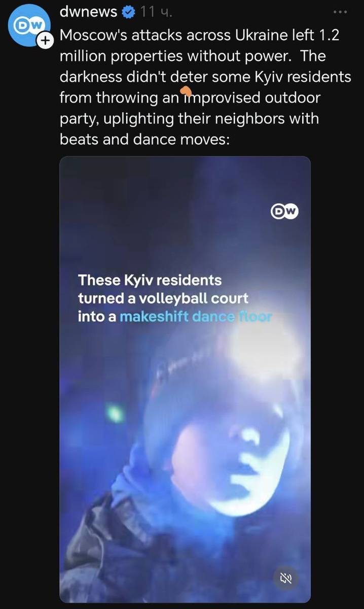Select the "turned a volleyball court" caption line
This screenshot has height=609, width=364.
coord(163,298)
